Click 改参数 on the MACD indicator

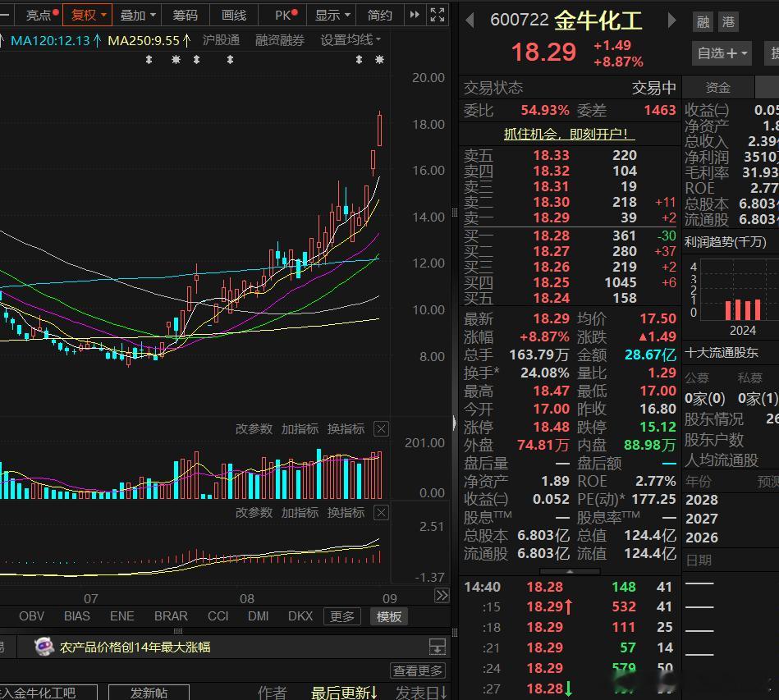254,512
